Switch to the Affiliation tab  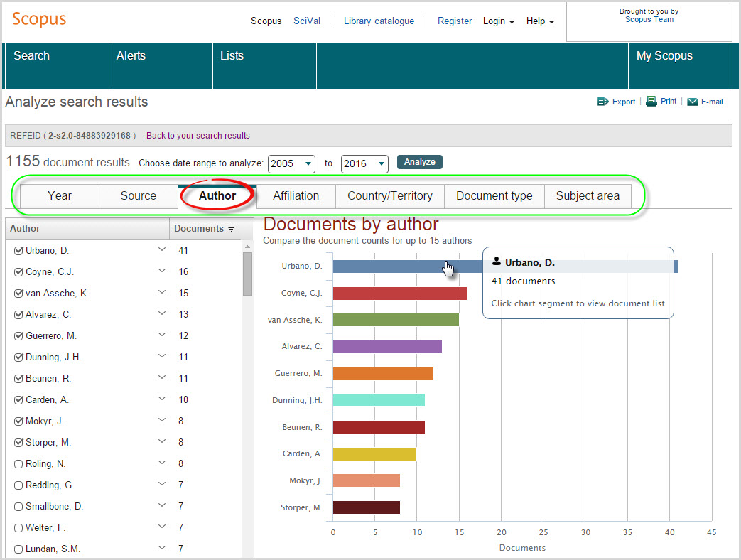point(296,196)
